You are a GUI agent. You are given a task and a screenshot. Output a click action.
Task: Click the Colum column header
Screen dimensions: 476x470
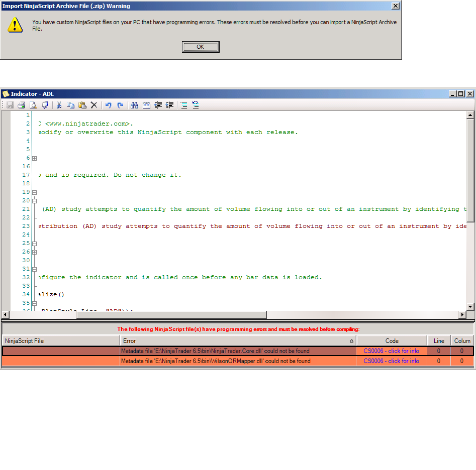[x=462, y=341]
